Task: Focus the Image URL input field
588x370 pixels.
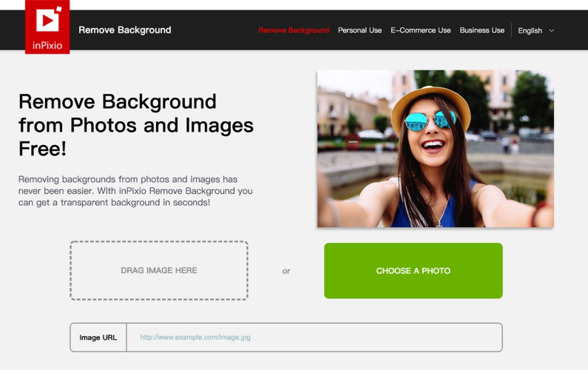Action: coord(314,337)
